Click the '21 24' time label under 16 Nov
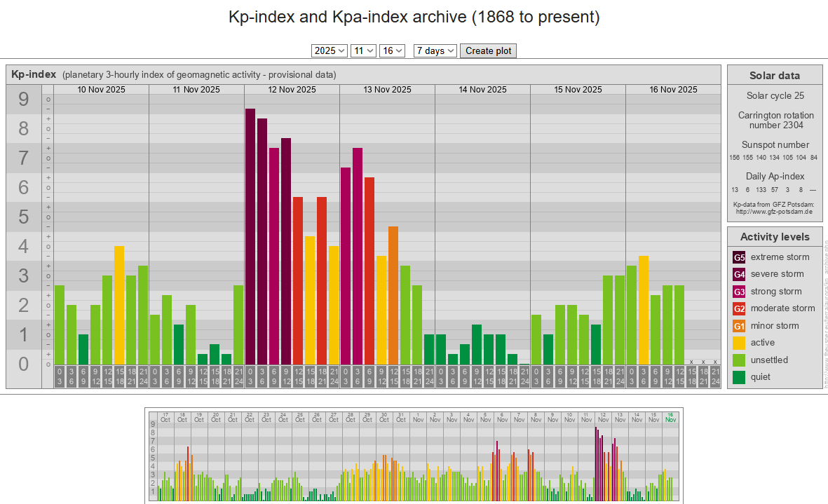 point(715,377)
